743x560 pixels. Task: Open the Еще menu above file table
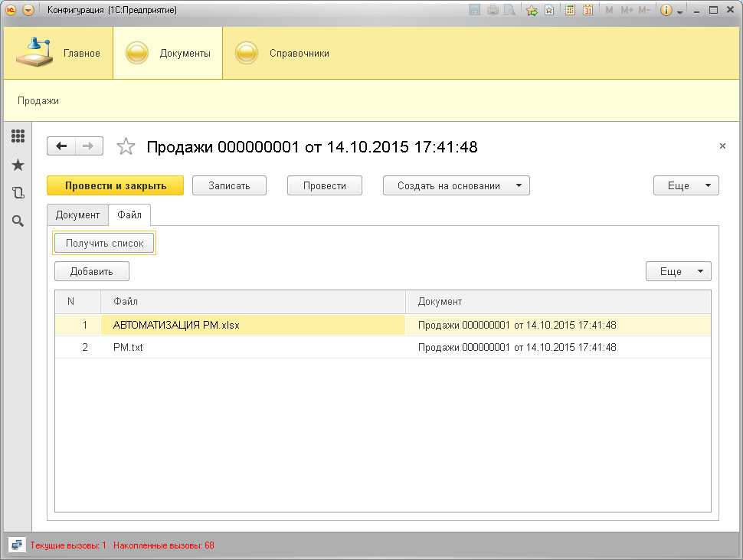[679, 271]
